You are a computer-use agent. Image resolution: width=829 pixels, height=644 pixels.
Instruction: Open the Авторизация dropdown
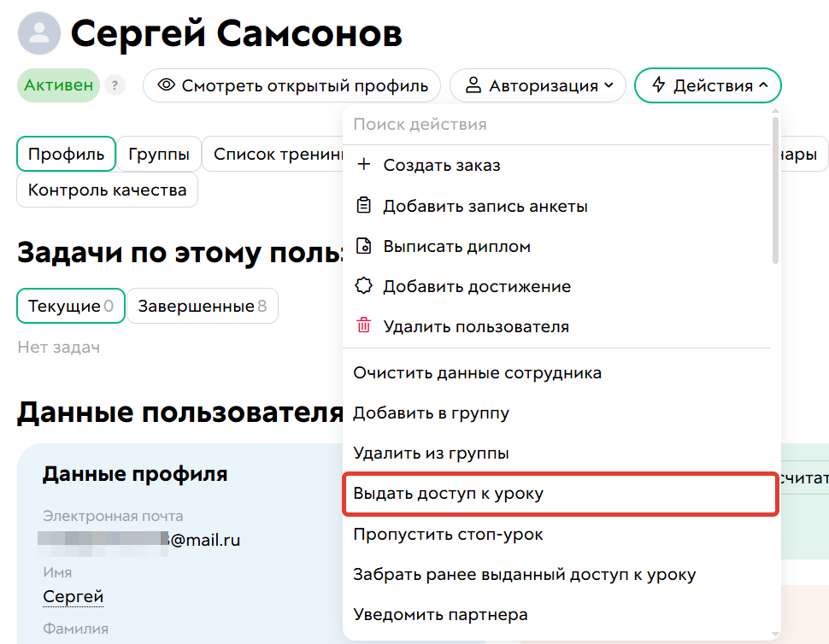(538, 85)
